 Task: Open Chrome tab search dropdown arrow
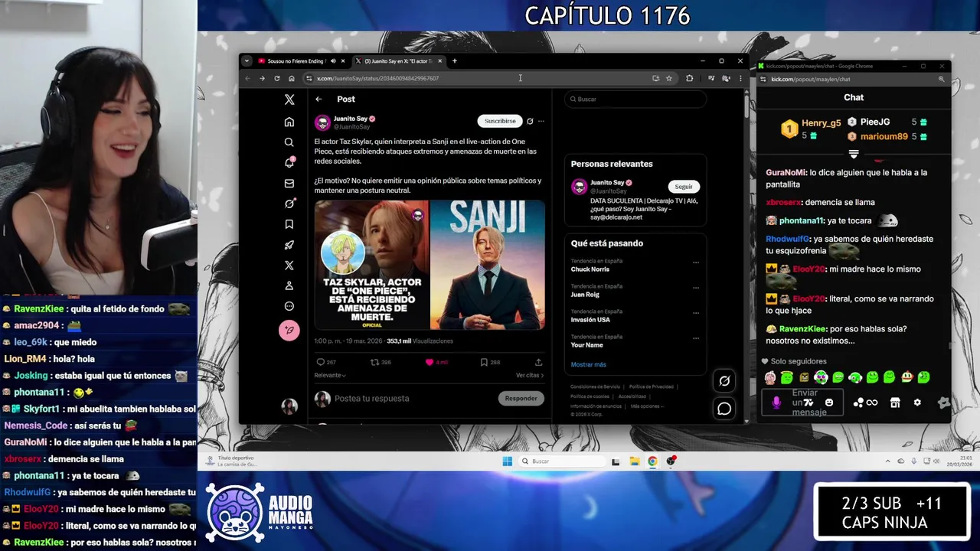pyautogui.click(x=247, y=61)
